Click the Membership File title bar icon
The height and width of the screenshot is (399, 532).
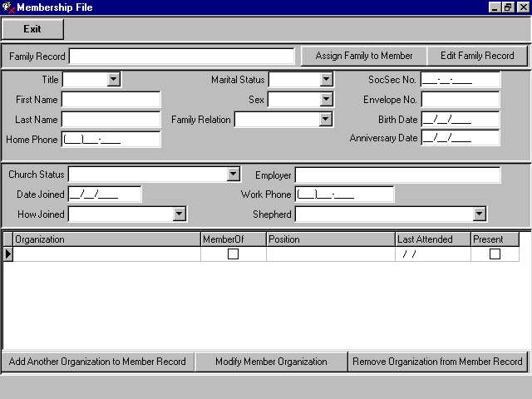[x=8, y=7]
